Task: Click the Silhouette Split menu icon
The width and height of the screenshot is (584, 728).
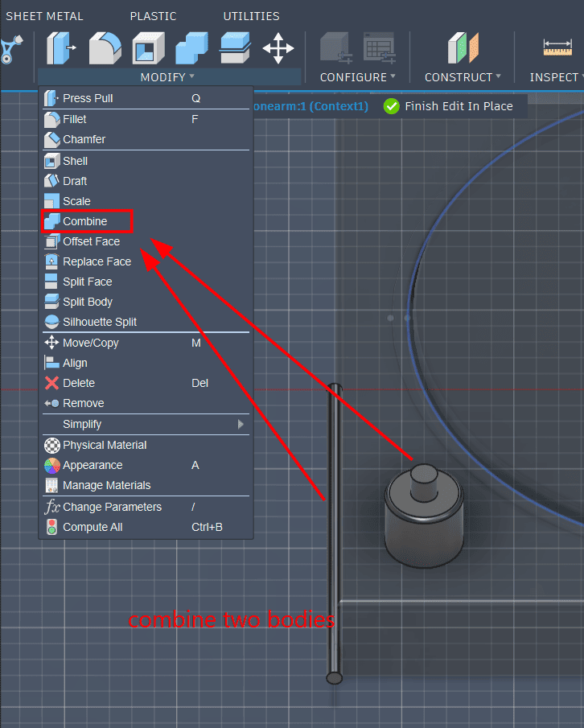Action: pos(52,322)
